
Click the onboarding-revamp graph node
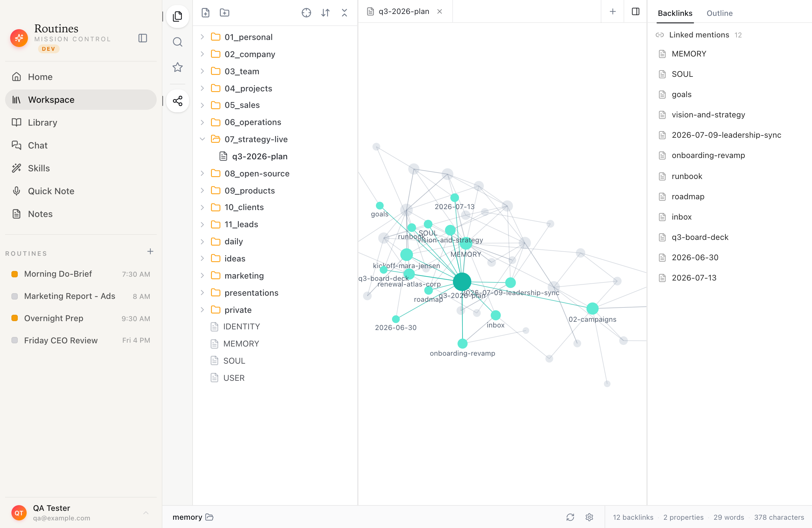tap(462, 343)
